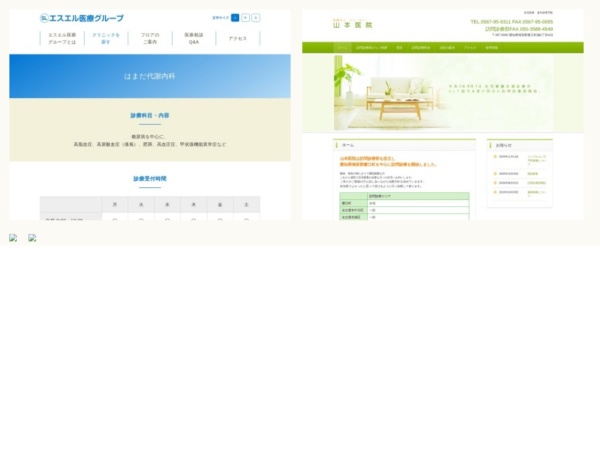This screenshot has height=450, width=600.
Task: Select the medium font size button
Action: [x=246, y=18]
